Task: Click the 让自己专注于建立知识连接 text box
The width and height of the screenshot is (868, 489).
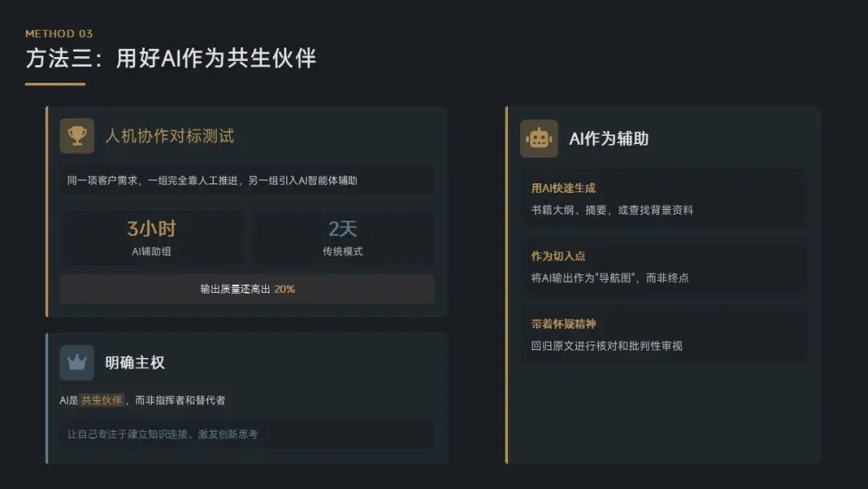Action: [x=247, y=434]
